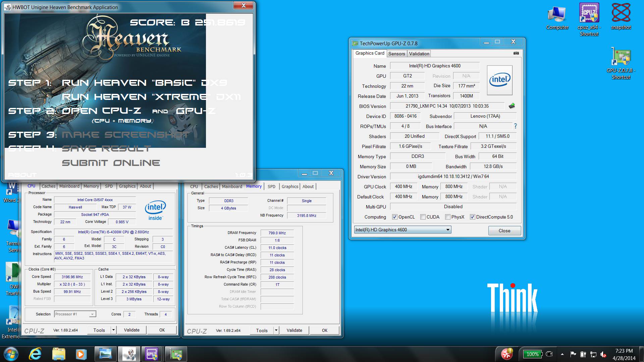Show hidden tray icons arrow
The image size is (644, 362).
(562, 354)
